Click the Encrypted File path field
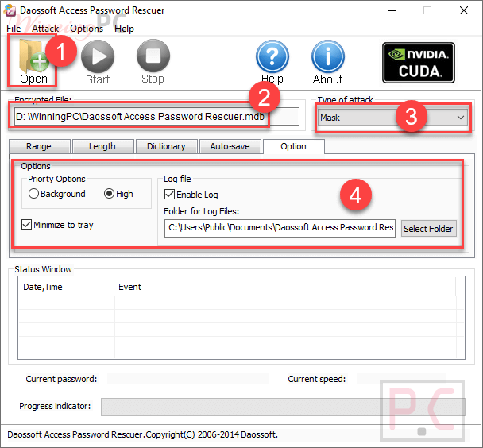This screenshot has width=483, height=448. click(x=156, y=117)
